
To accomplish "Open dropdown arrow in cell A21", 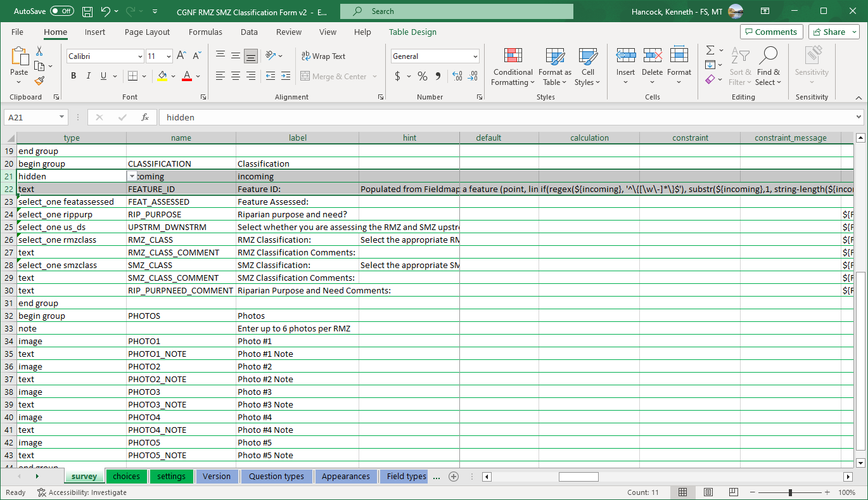I will (132, 177).
